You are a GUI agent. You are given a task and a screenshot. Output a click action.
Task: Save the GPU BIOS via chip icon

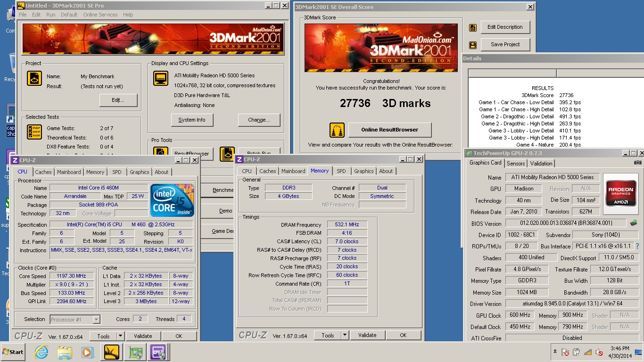click(x=634, y=223)
